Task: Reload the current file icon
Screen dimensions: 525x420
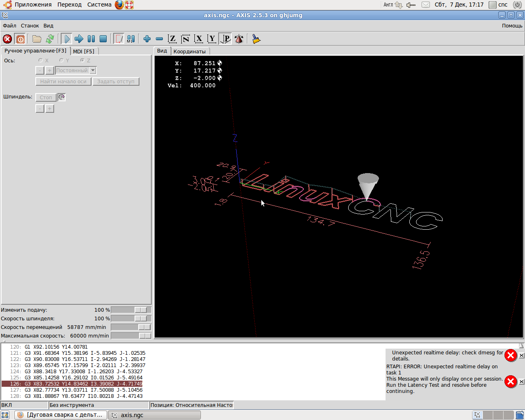Action: click(x=50, y=39)
